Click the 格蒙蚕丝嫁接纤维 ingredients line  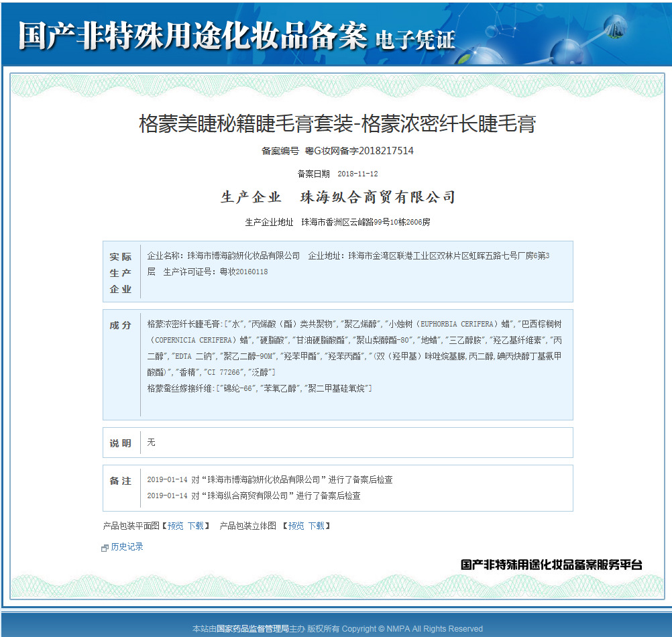pos(260,388)
